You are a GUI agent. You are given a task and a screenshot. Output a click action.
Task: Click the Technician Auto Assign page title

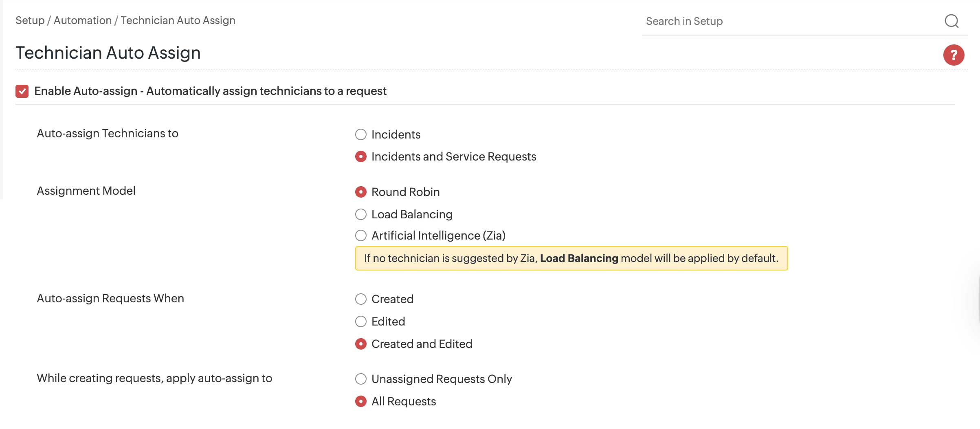[108, 52]
